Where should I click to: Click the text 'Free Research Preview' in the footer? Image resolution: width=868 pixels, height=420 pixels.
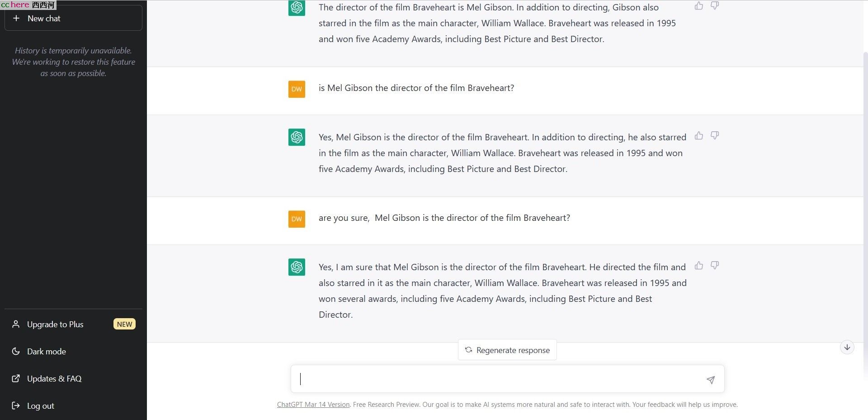coord(386,405)
